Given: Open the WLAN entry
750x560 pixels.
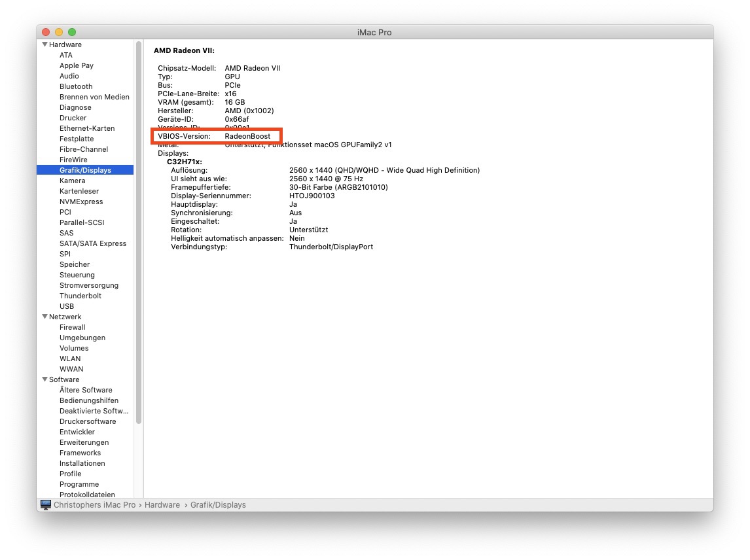Looking at the screenshot, I should click(70, 359).
